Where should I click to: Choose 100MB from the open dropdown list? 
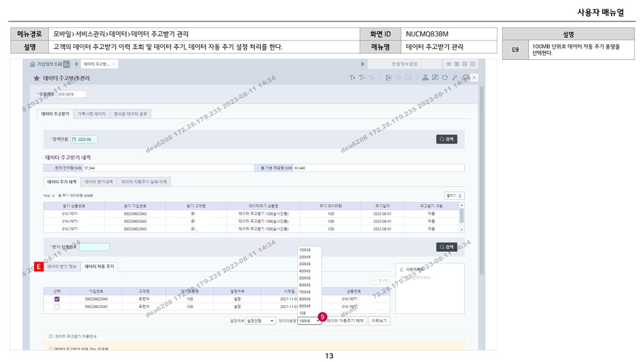tap(310, 250)
